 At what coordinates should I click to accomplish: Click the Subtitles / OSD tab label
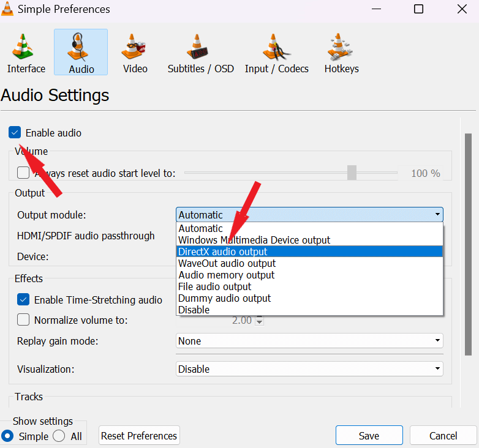pyautogui.click(x=201, y=69)
